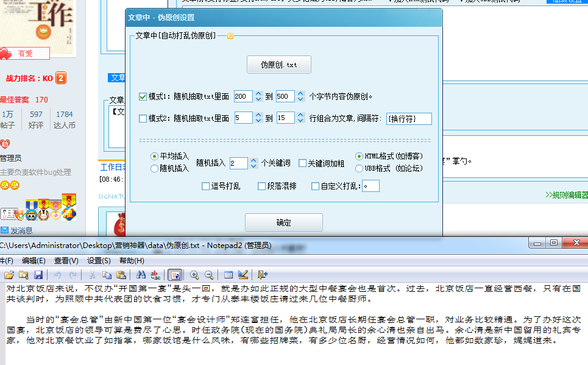588x365 pixels.
Task: Click the stepper arrows for 随机插入 keyword count
Action: [x=253, y=163]
